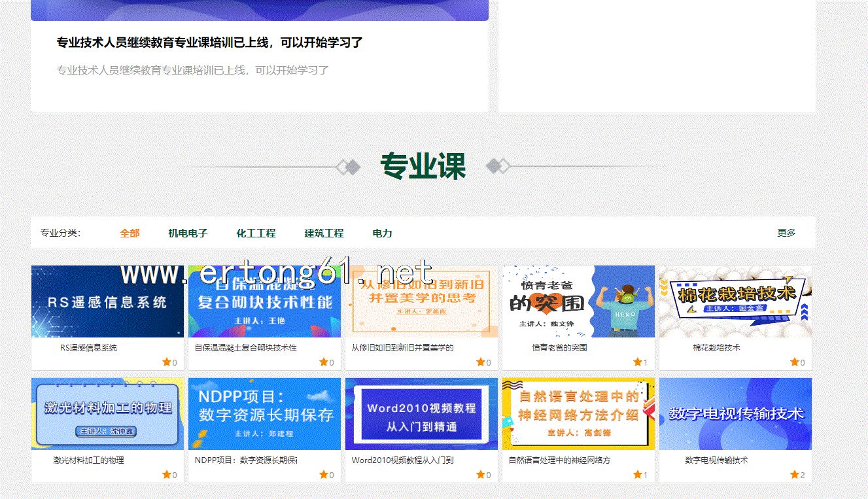Open the 专业技术人员继续教育 news headline
This screenshot has height=499, width=868.
209,43
